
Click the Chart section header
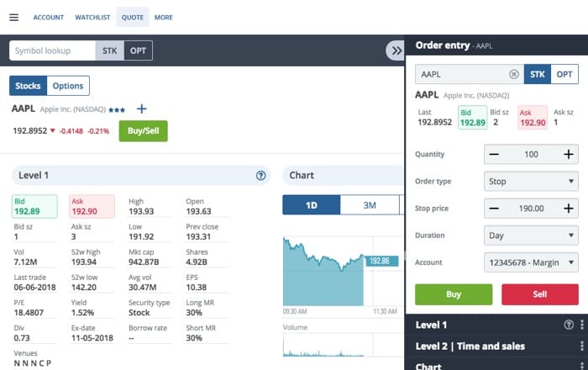point(343,175)
